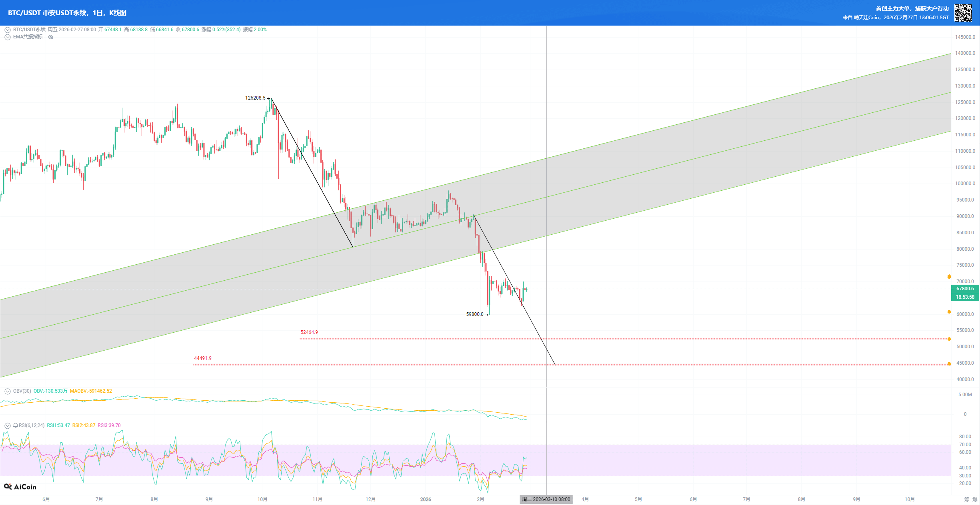Click the current price tag 67800.6

tap(965, 289)
